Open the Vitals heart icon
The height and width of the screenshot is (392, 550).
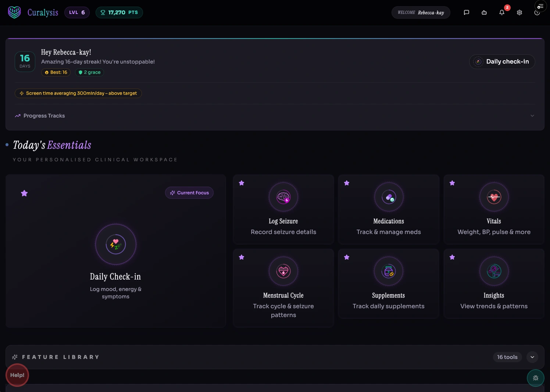493,197
